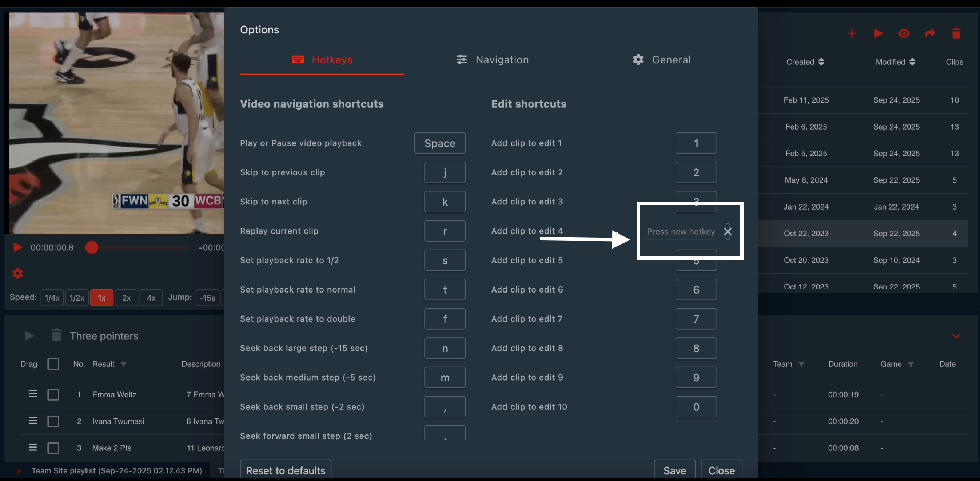Delete the Three pointers playlist via trash icon
Viewport: 980px width, 481px height.
tap(56, 335)
